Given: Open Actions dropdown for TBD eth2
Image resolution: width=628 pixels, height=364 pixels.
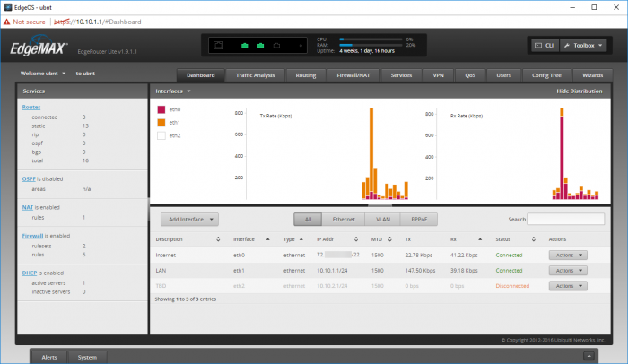Looking at the screenshot, I should coord(568,286).
